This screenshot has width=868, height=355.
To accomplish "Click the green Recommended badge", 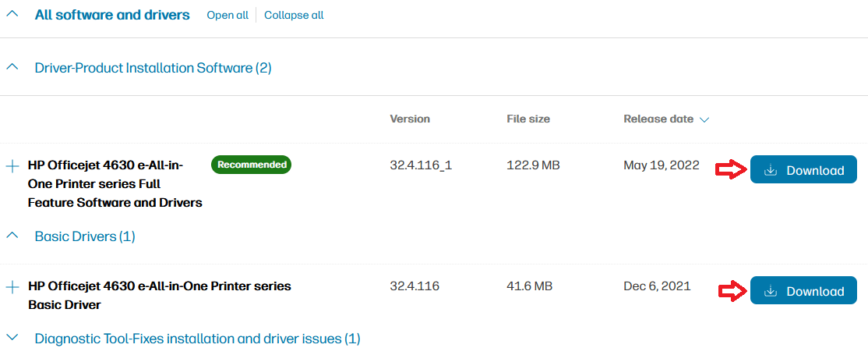I will click(x=251, y=165).
